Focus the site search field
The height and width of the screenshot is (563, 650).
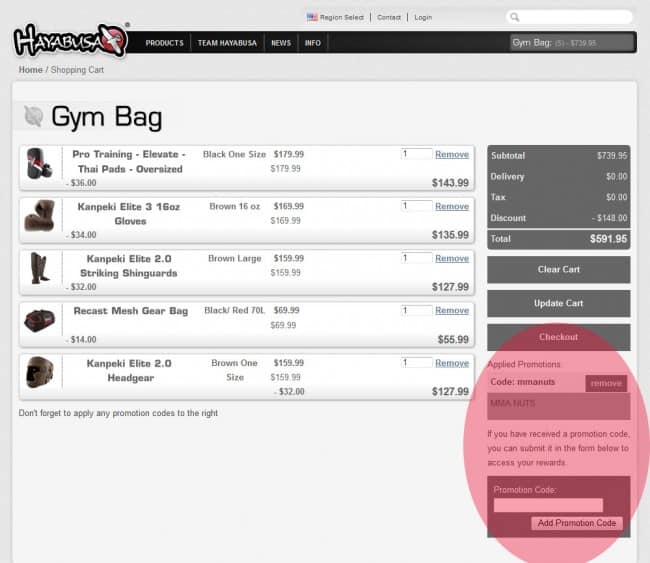(x=569, y=17)
